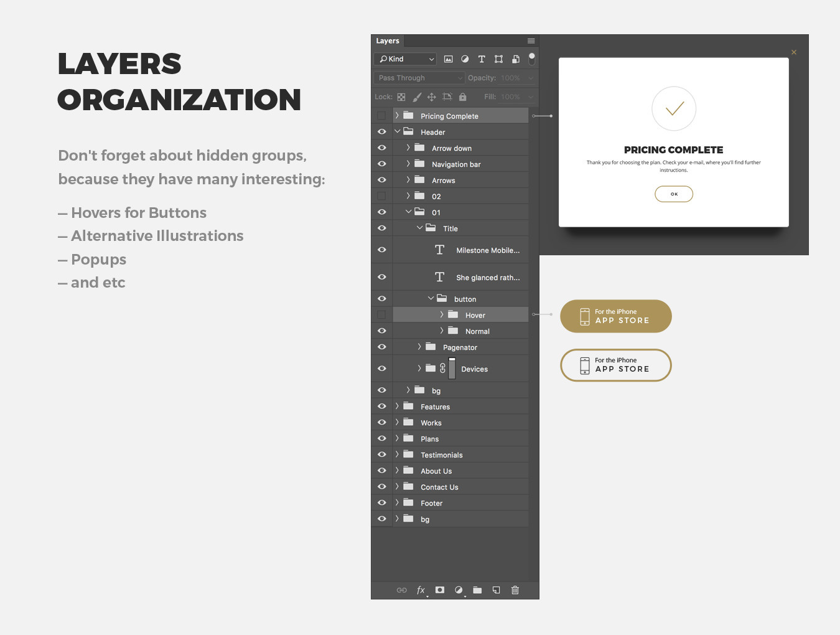Show the hidden Hover button group
Image resolution: width=840 pixels, height=635 pixels.
click(381, 315)
